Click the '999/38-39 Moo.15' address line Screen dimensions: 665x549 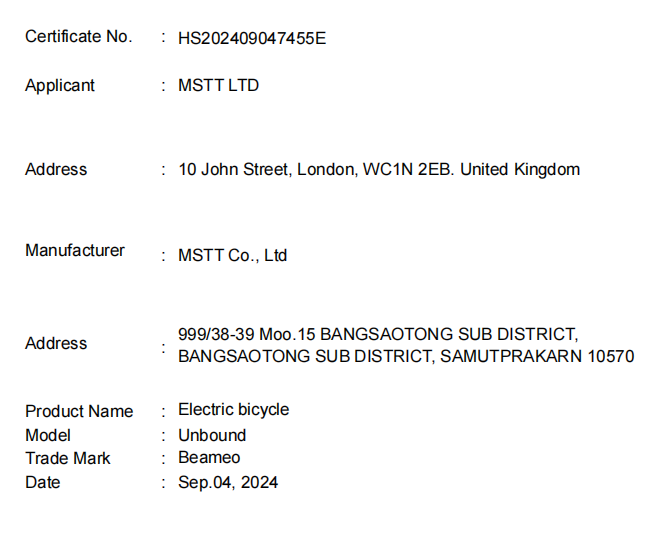pyautogui.click(x=377, y=334)
